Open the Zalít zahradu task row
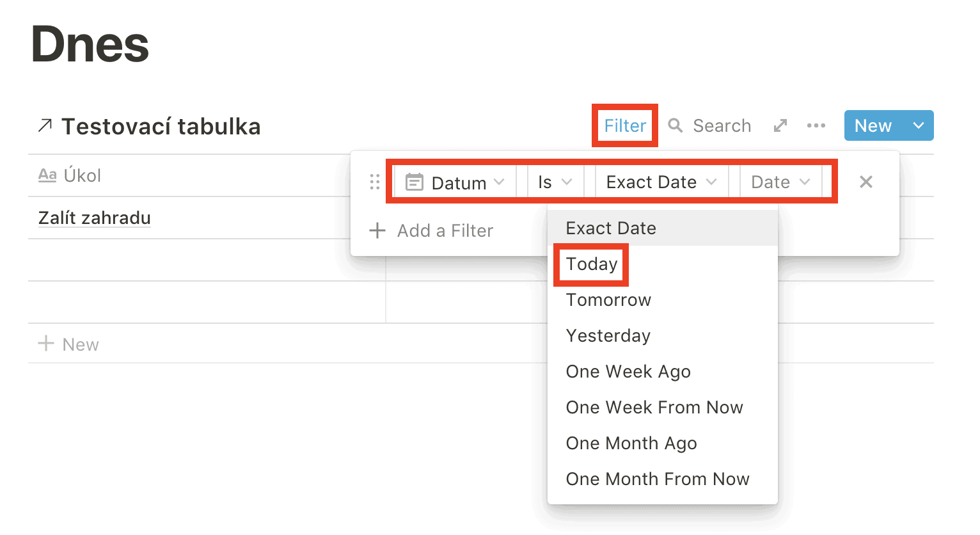Viewport: 980px width, 535px height. coord(95,218)
